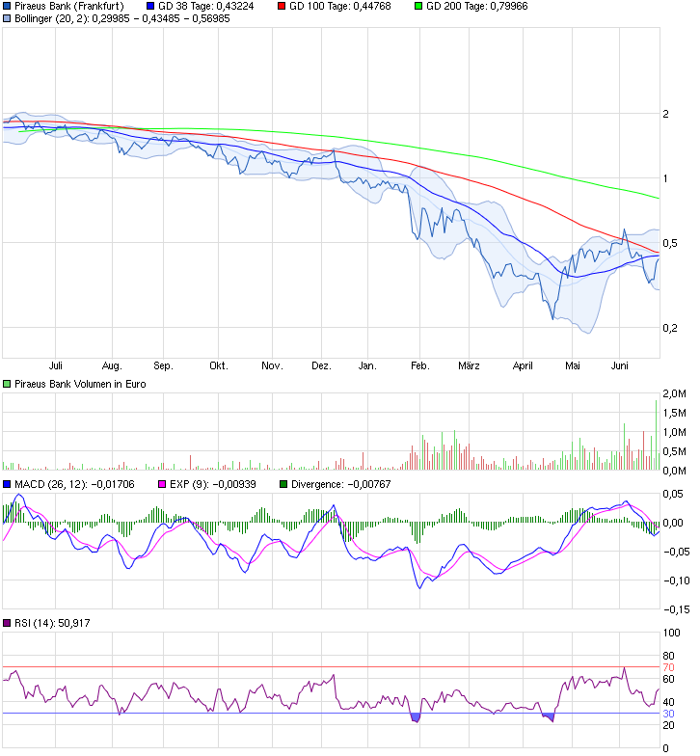Click the blue 30 level on RSI axis
The image size is (700, 756).
click(668, 714)
